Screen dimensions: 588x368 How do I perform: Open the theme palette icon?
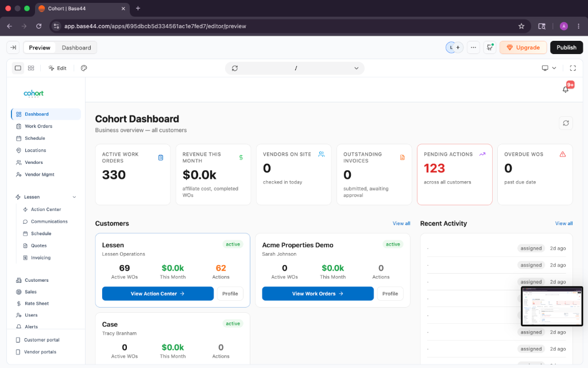pos(84,68)
